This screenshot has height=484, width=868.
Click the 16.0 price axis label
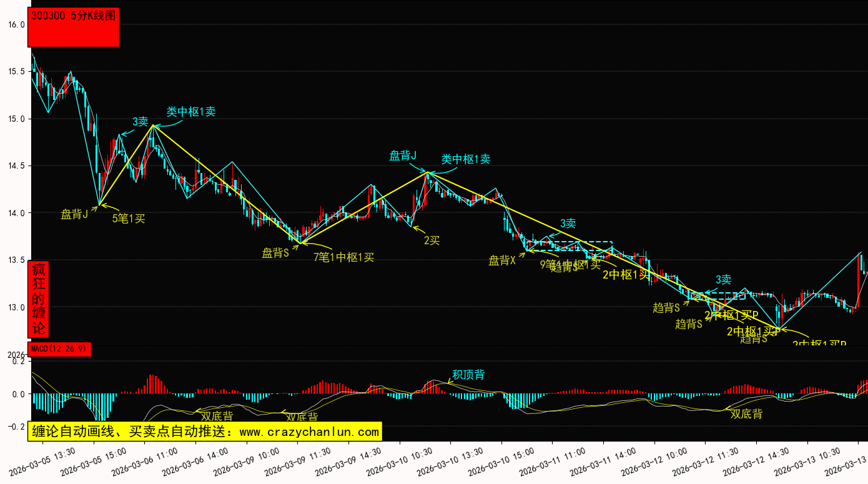click(x=16, y=25)
